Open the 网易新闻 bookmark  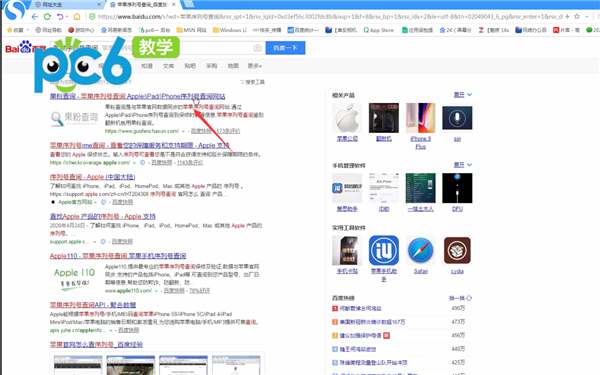click(116, 30)
